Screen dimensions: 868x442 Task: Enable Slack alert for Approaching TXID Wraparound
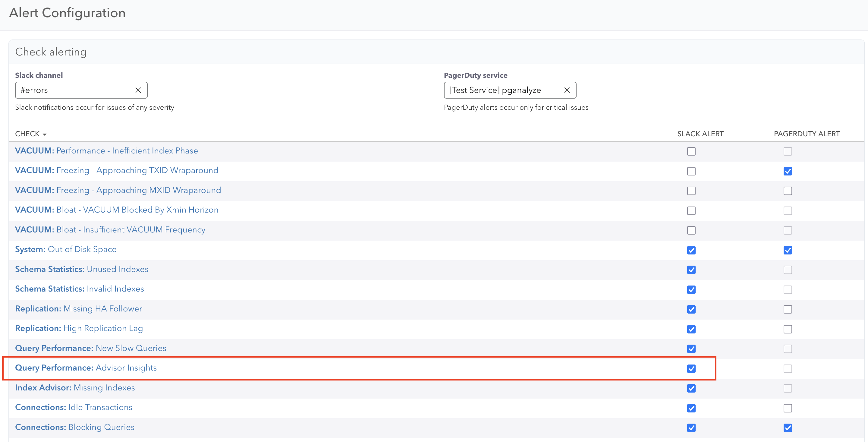coord(691,171)
